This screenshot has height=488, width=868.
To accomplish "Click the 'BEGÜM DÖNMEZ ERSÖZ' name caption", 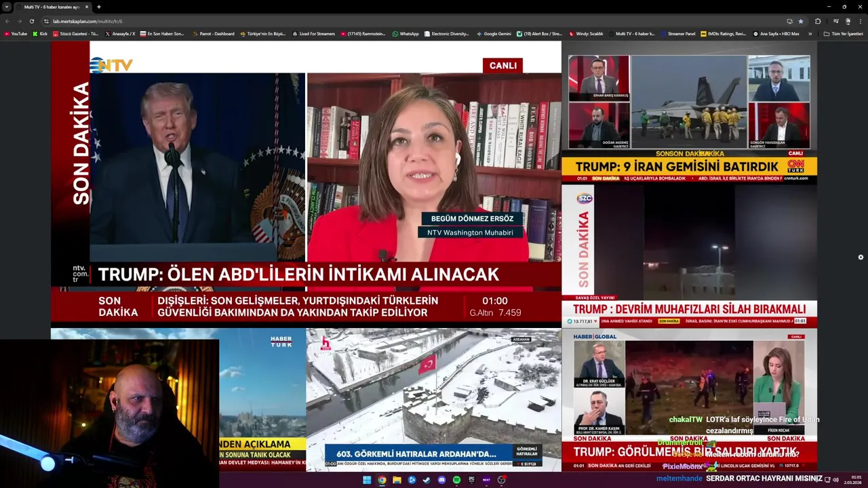I will (472, 219).
